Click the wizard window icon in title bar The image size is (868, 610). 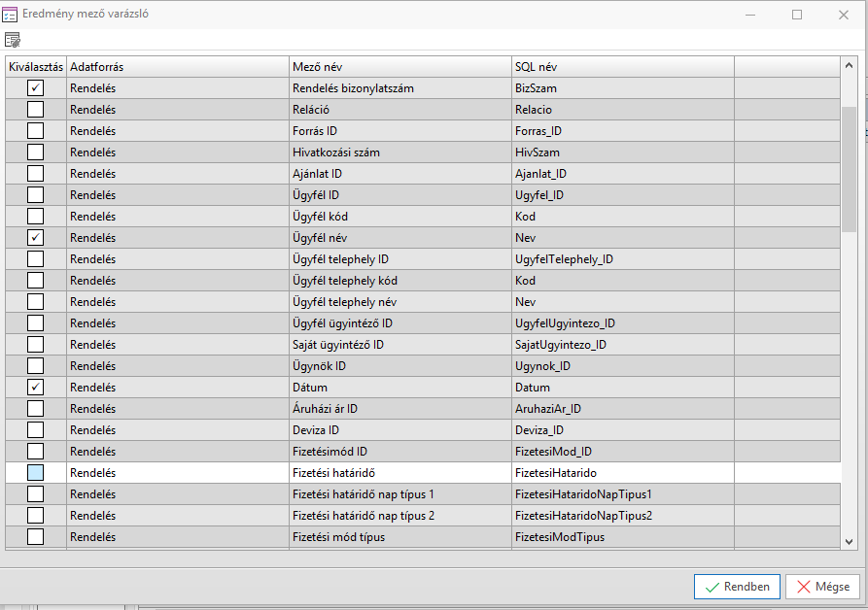pyautogui.click(x=10, y=15)
